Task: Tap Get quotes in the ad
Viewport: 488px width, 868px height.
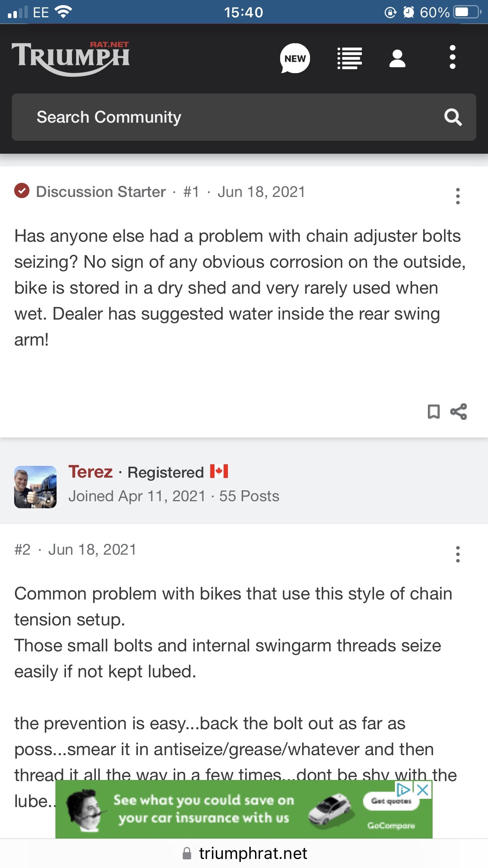Action: (x=391, y=801)
